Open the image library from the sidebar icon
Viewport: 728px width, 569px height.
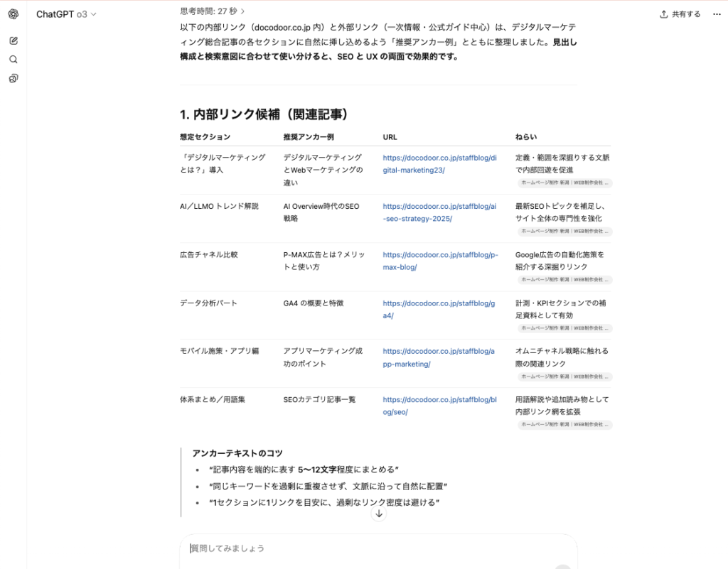pos(13,78)
